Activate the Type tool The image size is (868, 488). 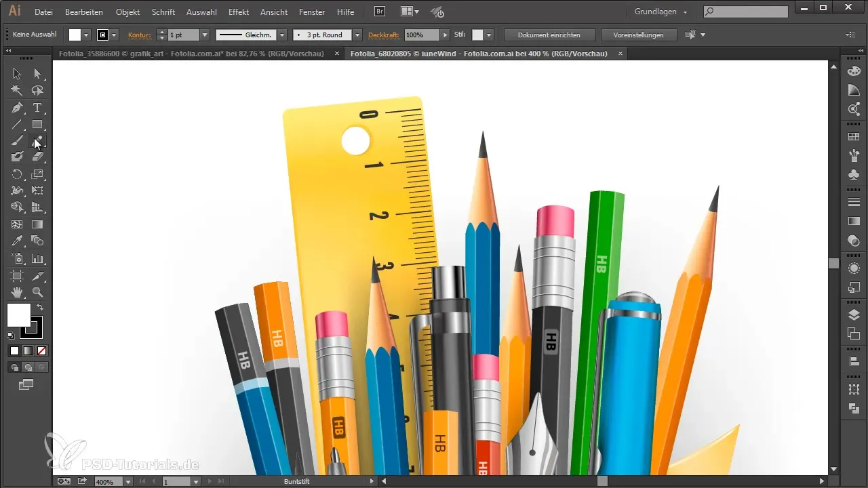(x=37, y=107)
